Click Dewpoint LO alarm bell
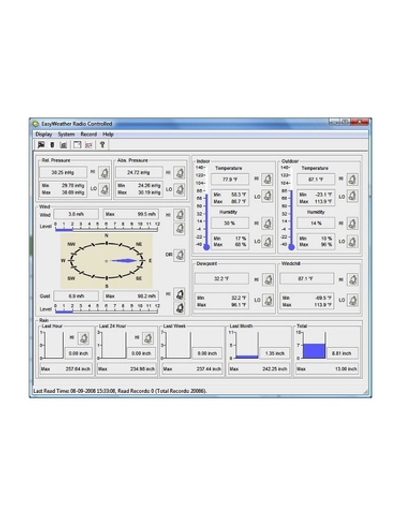 click(268, 300)
